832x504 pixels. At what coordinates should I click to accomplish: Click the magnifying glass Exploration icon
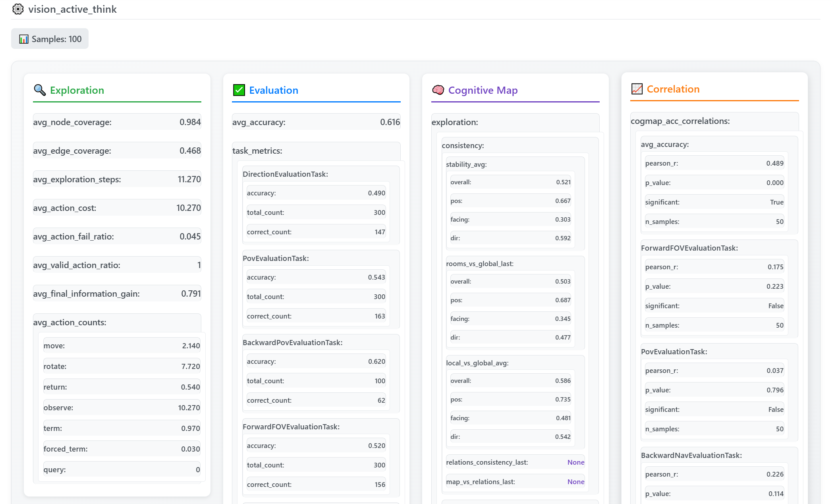click(x=40, y=90)
